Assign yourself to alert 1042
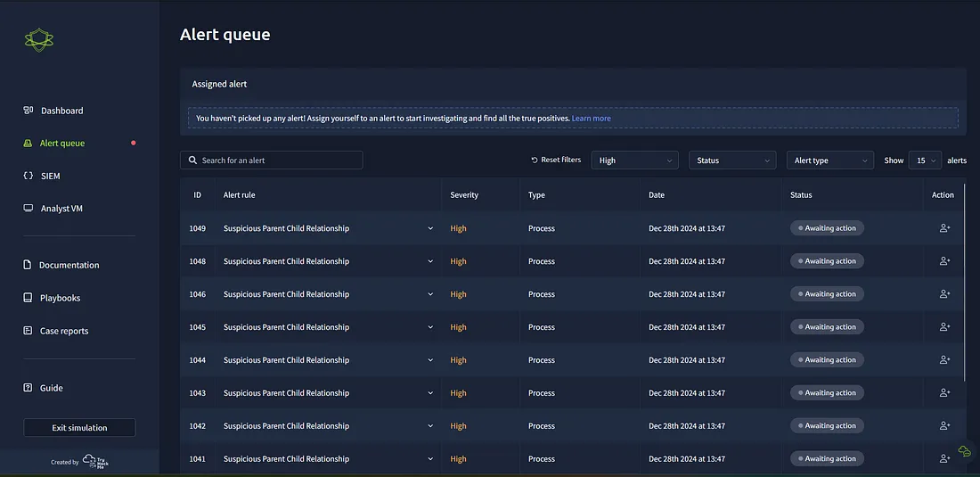The image size is (980, 477). [944, 426]
